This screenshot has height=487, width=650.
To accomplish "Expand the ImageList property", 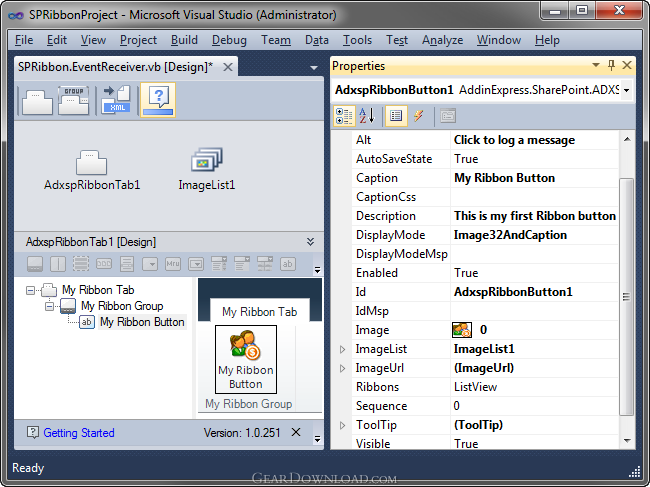I will click(342, 349).
